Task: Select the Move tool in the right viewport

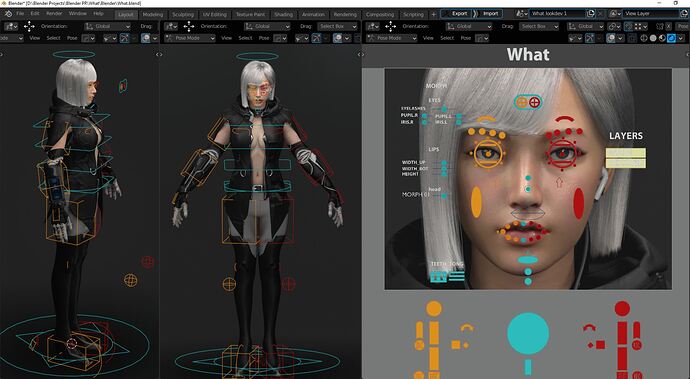Action: 390,26
